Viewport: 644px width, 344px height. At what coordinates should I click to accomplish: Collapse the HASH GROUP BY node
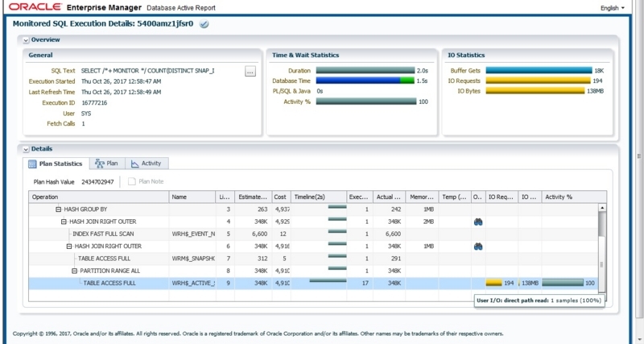coord(58,209)
